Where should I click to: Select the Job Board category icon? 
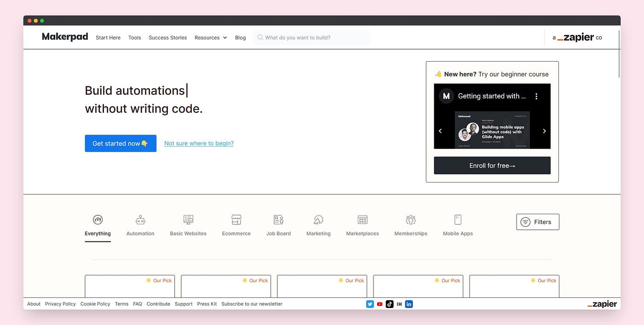pyautogui.click(x=278, y=220)
